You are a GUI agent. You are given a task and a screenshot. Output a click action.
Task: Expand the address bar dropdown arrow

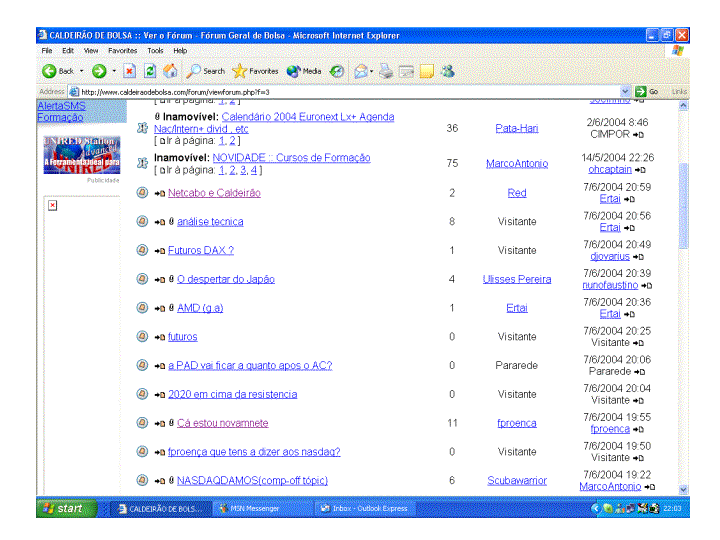pos(626,92)
